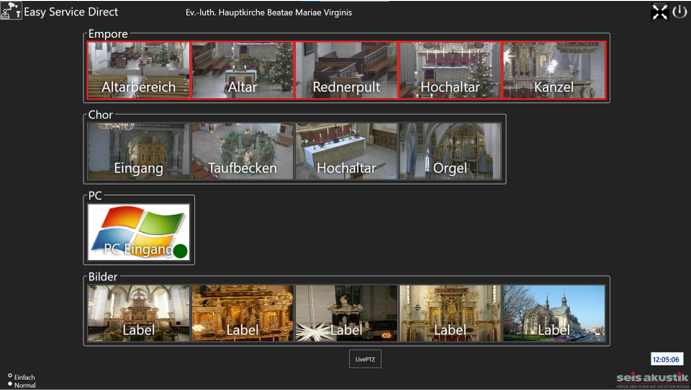Select the Altarbereich camera preset

point(139,70)
